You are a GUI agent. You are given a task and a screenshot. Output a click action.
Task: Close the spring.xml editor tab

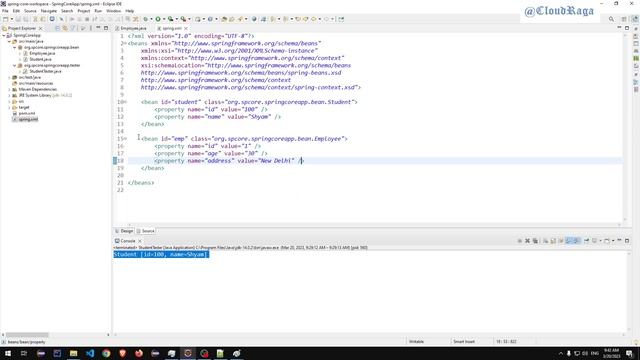point(186,28)
